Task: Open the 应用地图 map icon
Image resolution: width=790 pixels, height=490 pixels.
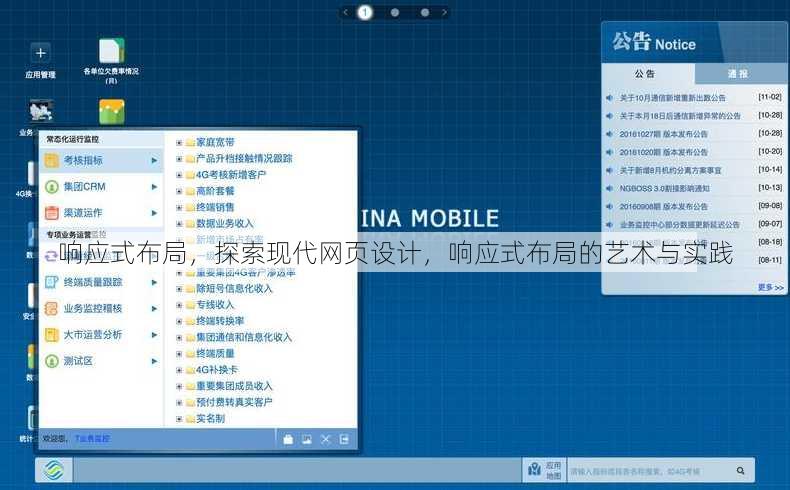Action: (x=535, y=470)
